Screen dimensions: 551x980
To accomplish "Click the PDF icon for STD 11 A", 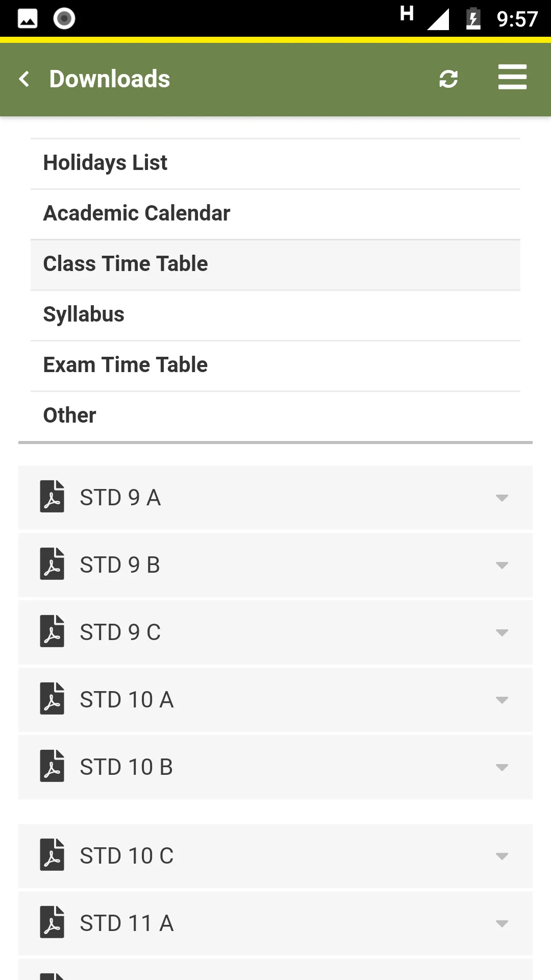I will (x=52, y=922).
